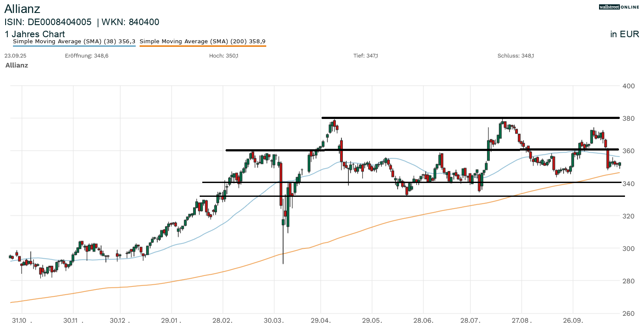
Task: Click the 29.04. date axis label
Action: pos(321,321)
